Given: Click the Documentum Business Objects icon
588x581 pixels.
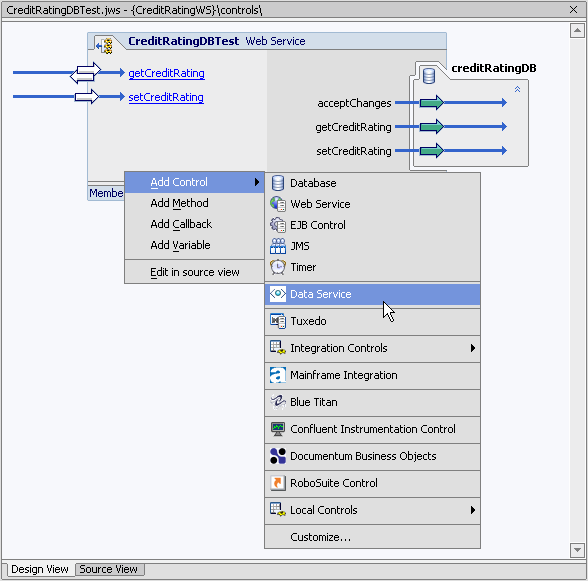Looking at the screenshot, I should point(278,456).
